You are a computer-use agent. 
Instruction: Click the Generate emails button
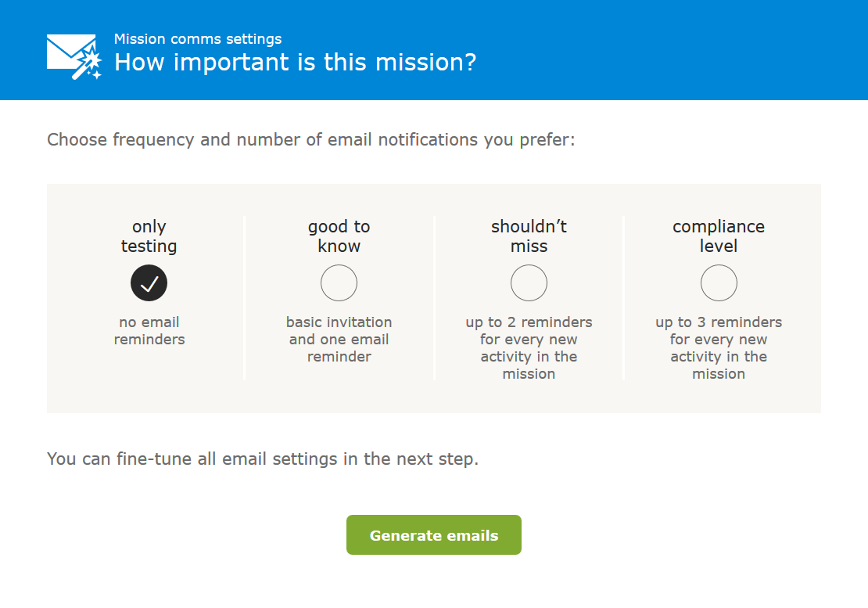tap(434, 535)
